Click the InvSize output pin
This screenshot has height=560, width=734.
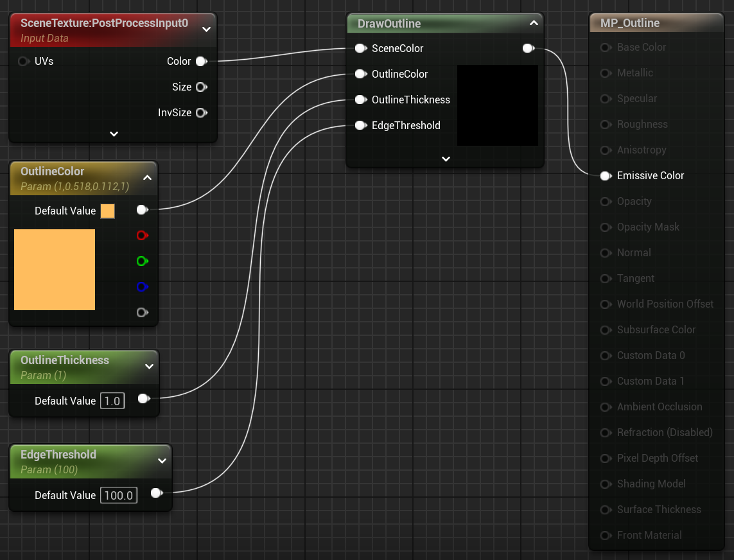[x=201, y=113]
